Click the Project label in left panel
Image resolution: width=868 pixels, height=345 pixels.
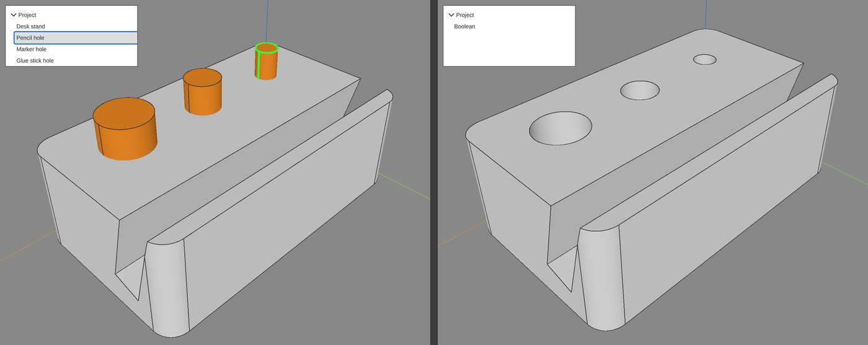click(x=27, y=15)
